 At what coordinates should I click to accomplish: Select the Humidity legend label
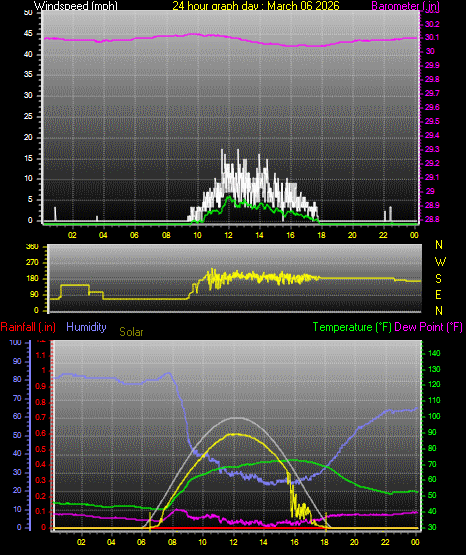[x=86, y=327]
